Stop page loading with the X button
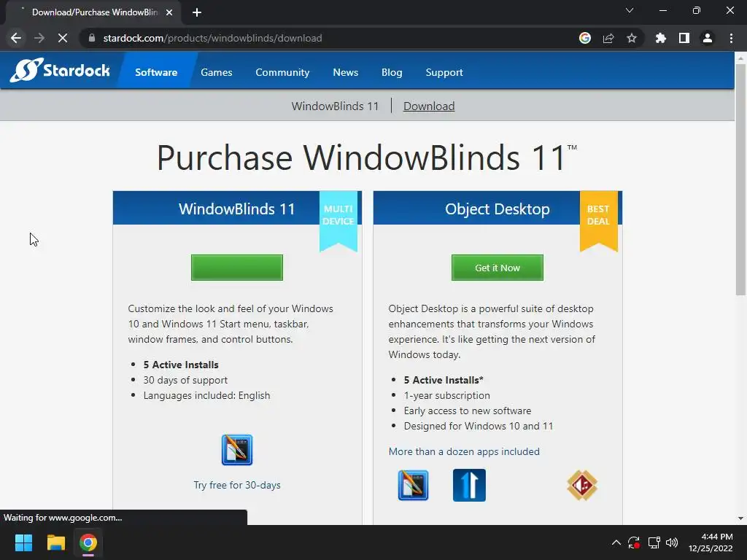The height and width of the screenshot is (560, 747). (63, 38)
